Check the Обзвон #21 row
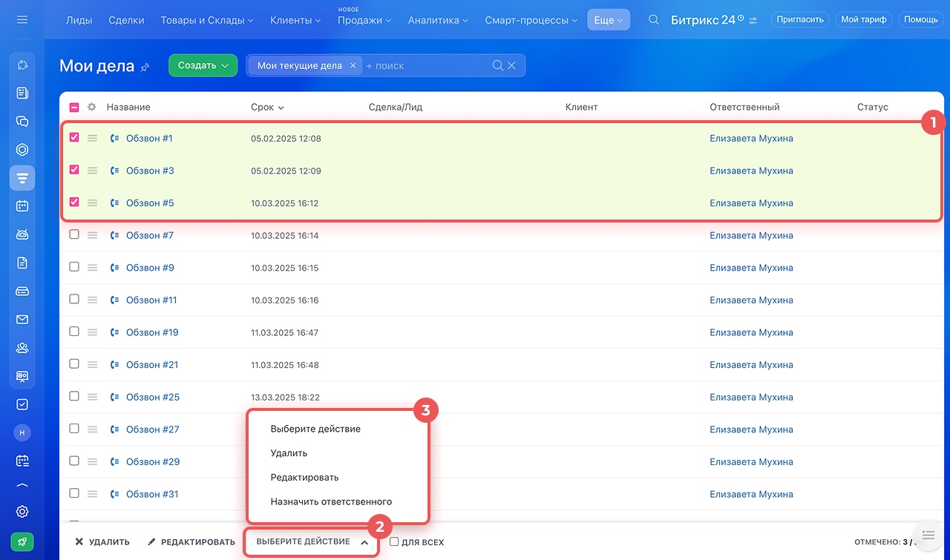 click(x=74, y=363)
